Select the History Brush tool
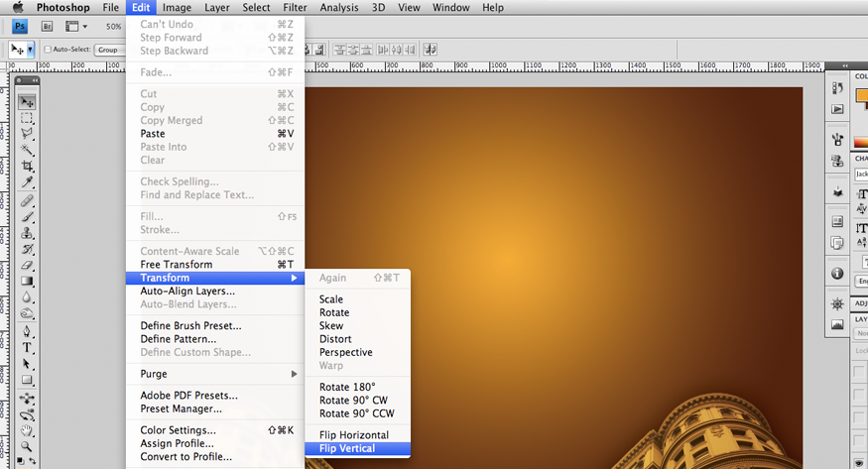 tap(27, 249)
